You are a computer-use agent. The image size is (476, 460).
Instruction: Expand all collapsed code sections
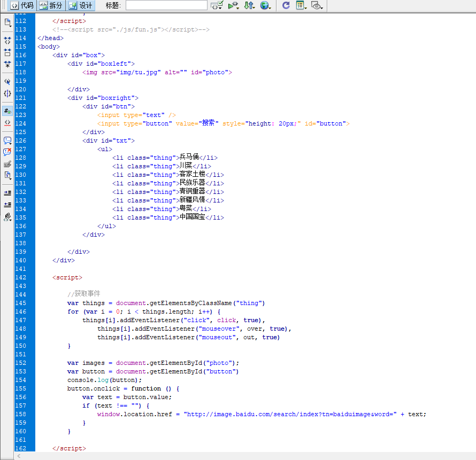tap(7, 64)
